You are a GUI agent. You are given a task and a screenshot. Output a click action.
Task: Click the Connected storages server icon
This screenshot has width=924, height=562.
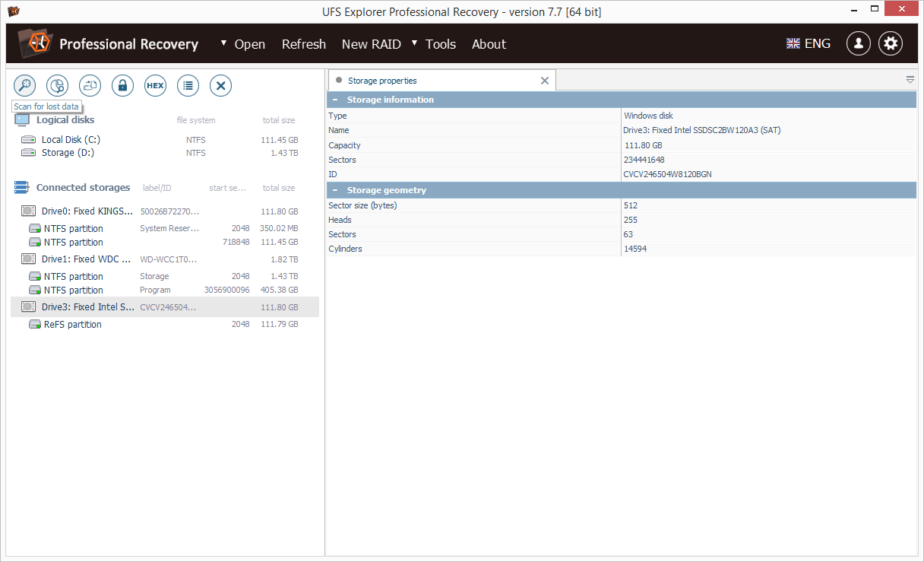coord(22,188)
